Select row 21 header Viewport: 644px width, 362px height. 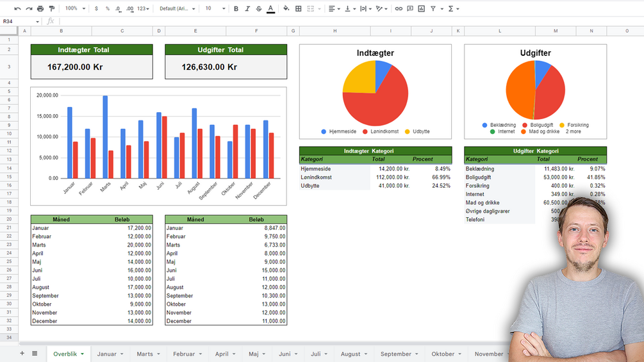pos(8,228)
